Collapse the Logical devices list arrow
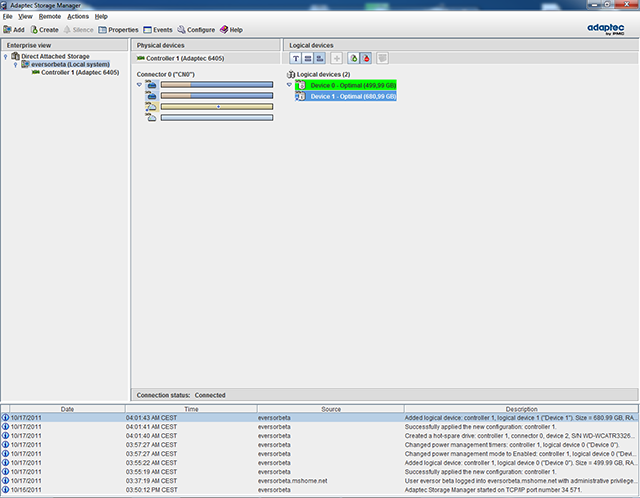This screenshot has height=498, width=640. [x=289, y=85]
